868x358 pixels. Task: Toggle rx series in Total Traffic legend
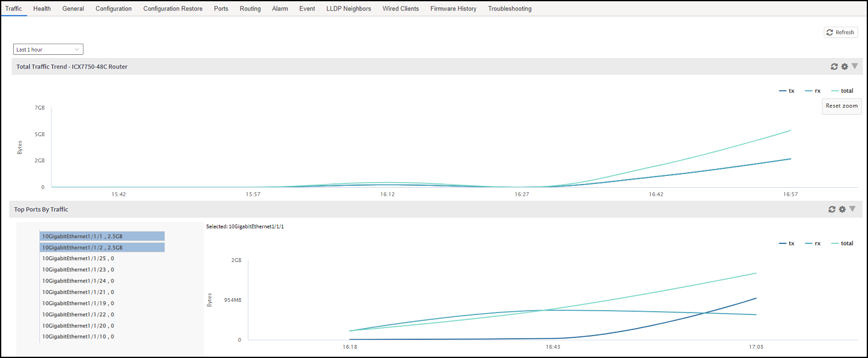pos(813,91)
